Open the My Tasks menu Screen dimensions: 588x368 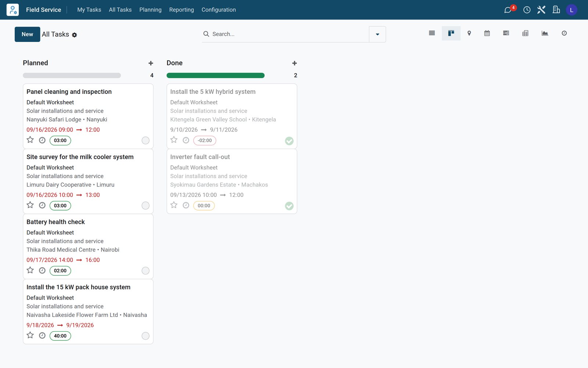[x=89, y=10]
